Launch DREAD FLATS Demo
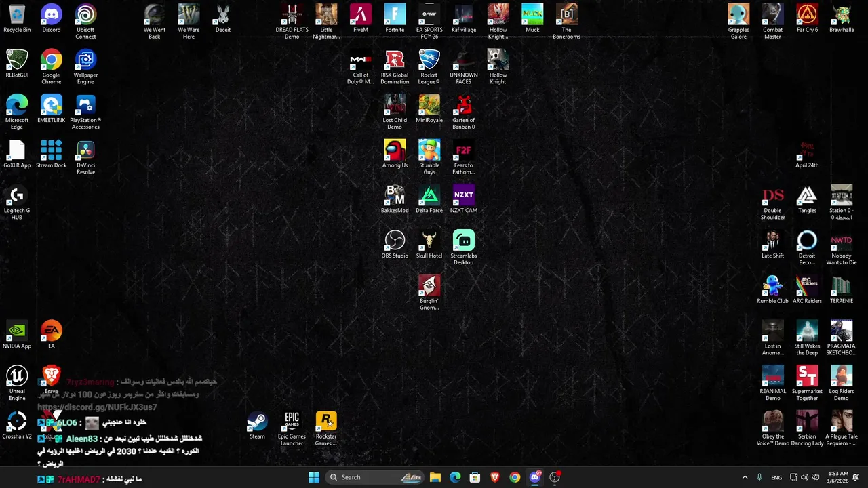 [x=292, y=22]
